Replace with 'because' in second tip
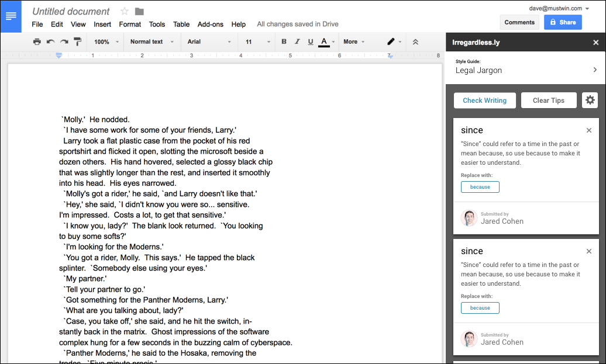The height and width of the screenshot is (364, 606). point(480,308)
